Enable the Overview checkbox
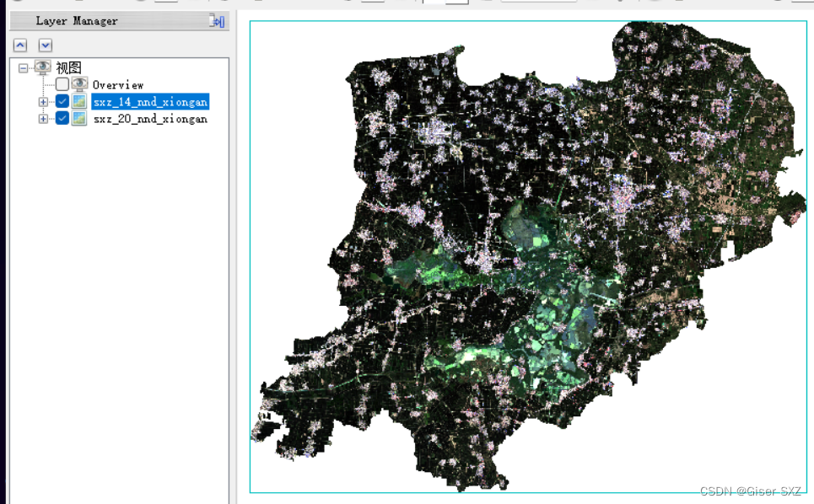This screenshot has width=814, height=504. (62, 84)
